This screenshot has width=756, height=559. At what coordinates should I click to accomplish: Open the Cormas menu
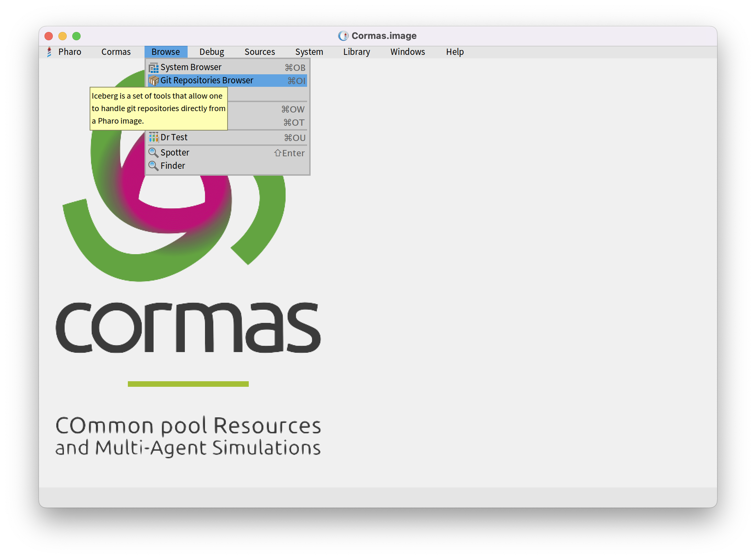[116, 52]
